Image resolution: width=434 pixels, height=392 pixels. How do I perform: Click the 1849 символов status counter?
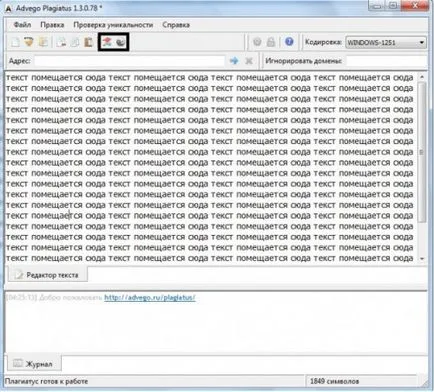coord(335,381)
